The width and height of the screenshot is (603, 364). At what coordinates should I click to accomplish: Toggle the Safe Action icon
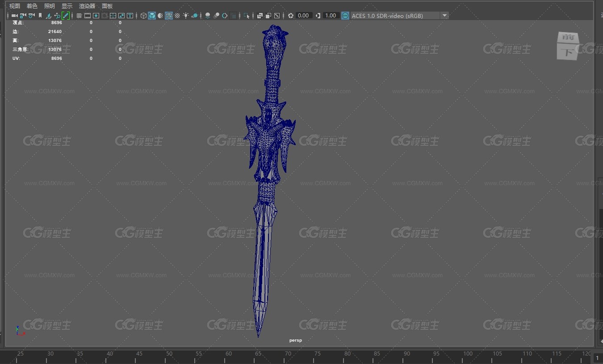pyautogui.click(x=121, y=16)
